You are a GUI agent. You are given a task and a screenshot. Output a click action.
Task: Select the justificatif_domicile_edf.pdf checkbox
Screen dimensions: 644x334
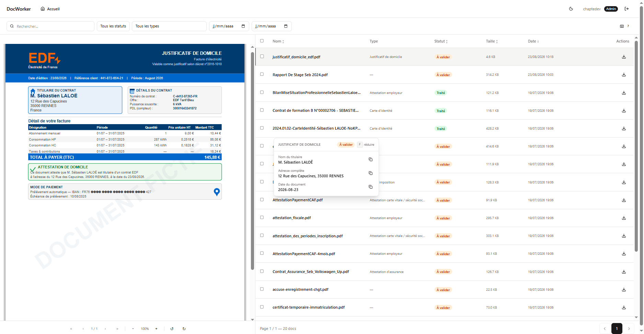(x=262, y=56)
